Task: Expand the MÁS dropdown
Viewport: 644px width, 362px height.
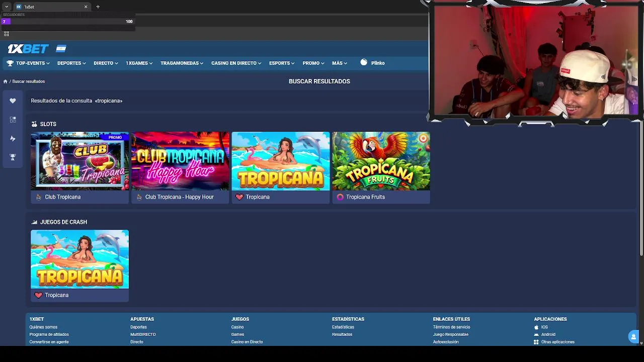Action: click(x=340, y=63)
